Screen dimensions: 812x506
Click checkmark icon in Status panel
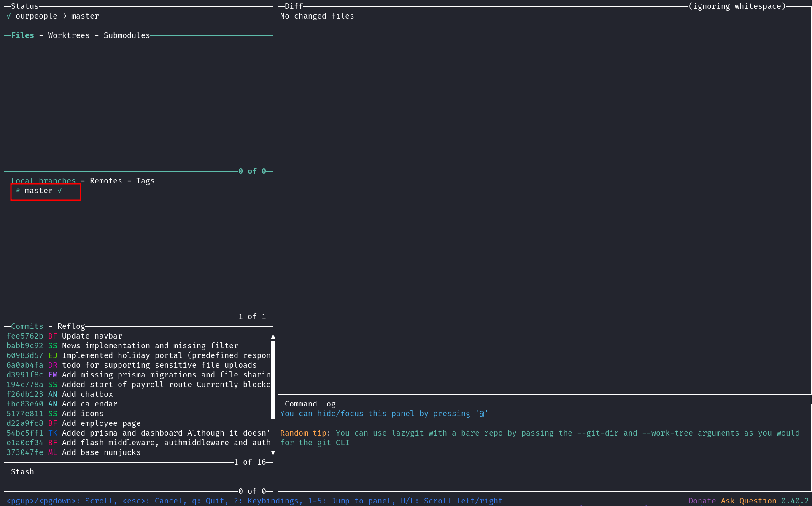(x=9, y=16)
